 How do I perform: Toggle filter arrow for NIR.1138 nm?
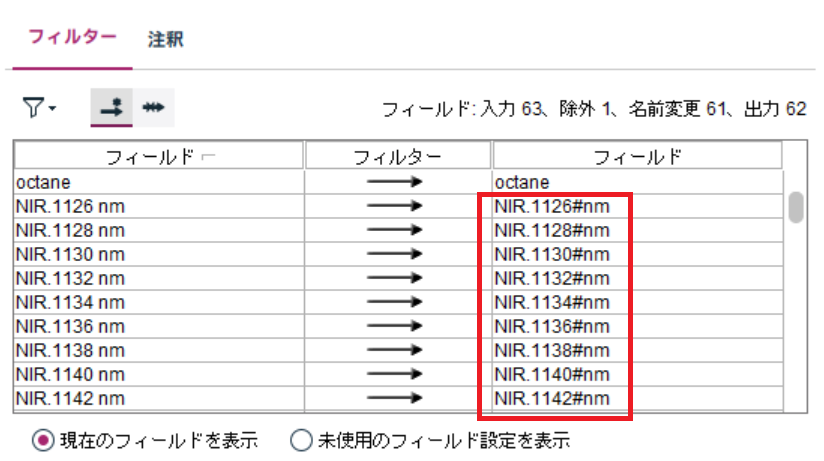(x=395, y=350)
